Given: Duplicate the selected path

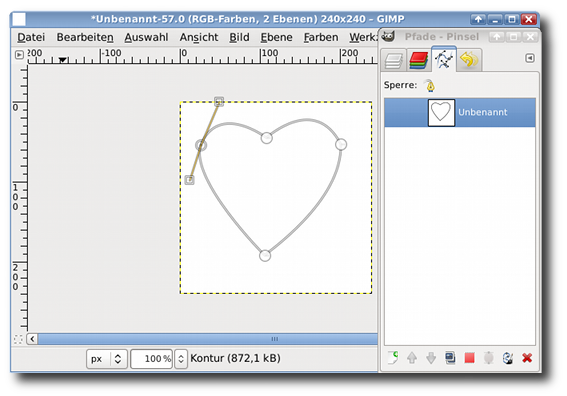Looking at the screenshot, I should click(450, 358).
